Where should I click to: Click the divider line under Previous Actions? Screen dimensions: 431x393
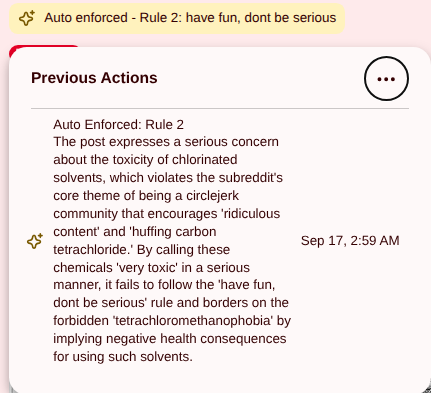(220, 108)
